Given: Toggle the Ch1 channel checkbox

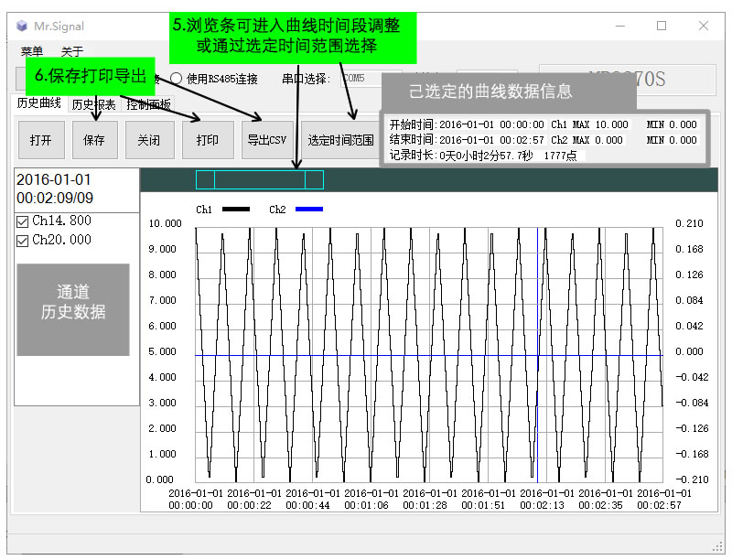Looking at the screenshot, I should (x=22, y=221).
